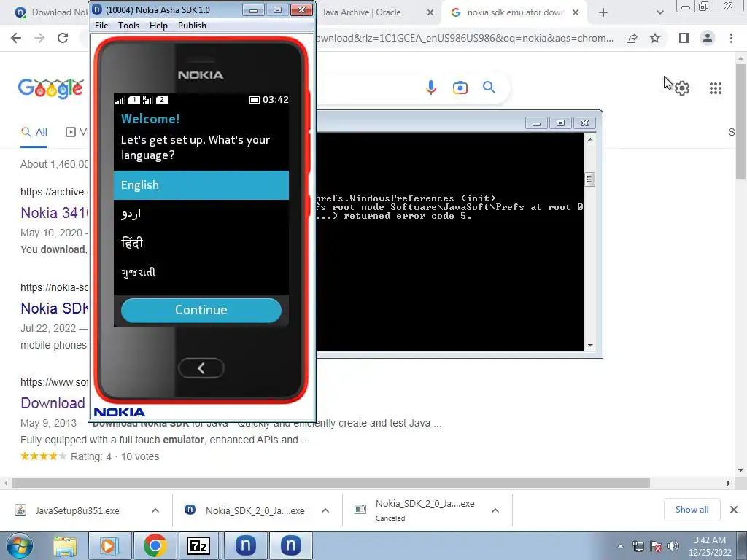
Task: Click Google search magnifier button
Action: coord(489,87)
